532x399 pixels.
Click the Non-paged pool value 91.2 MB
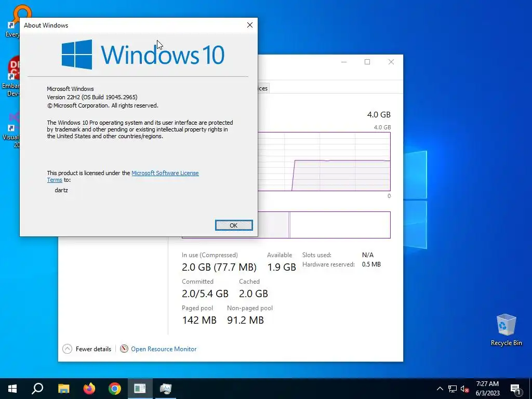(x=245, y=320)
